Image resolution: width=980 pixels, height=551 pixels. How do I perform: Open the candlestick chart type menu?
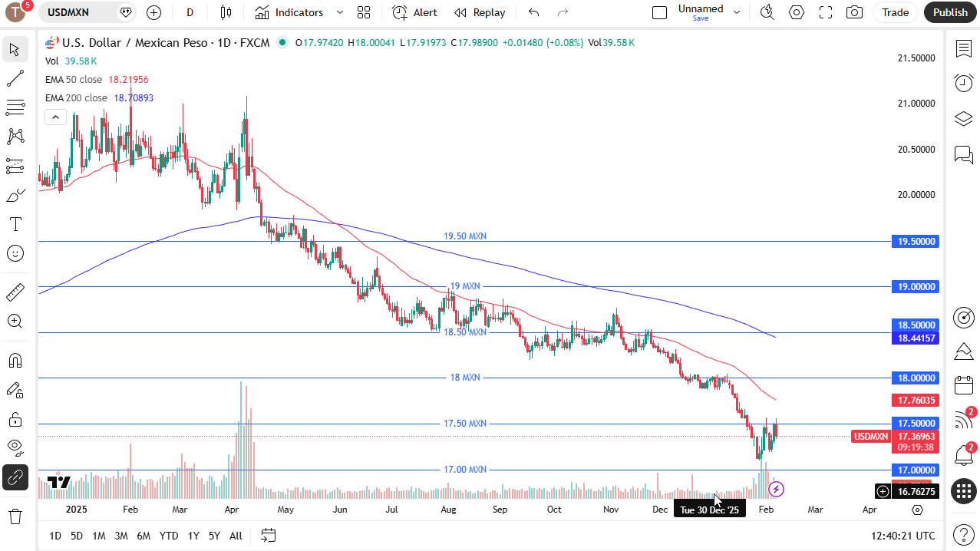pos(226,12)
